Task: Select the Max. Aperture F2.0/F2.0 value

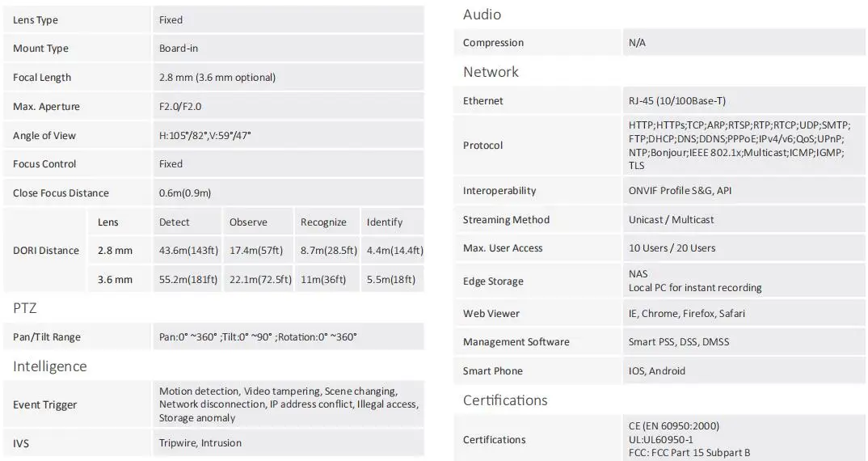Action: pos(180,107)
